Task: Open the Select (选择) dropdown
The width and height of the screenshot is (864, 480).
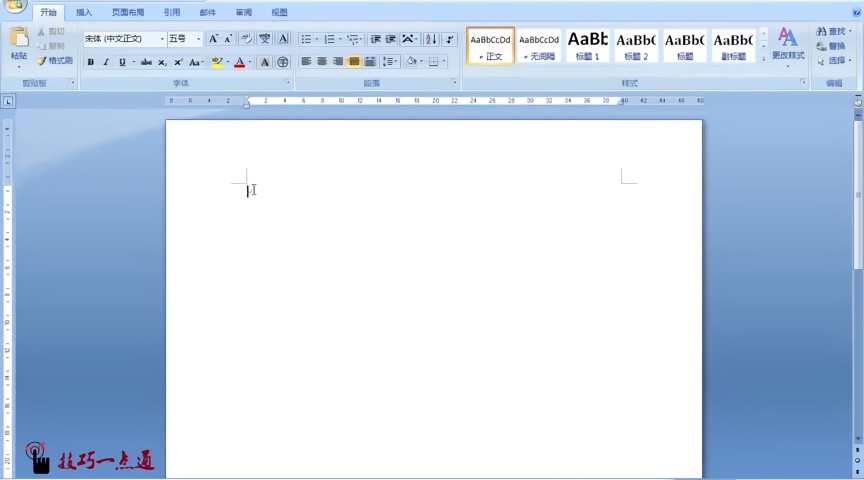Action: pos(834,61)
